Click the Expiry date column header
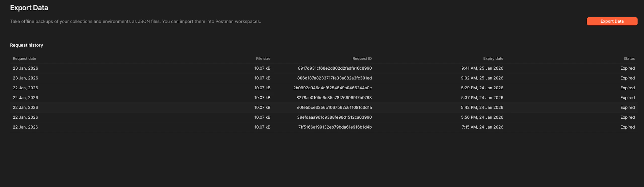 493,59
